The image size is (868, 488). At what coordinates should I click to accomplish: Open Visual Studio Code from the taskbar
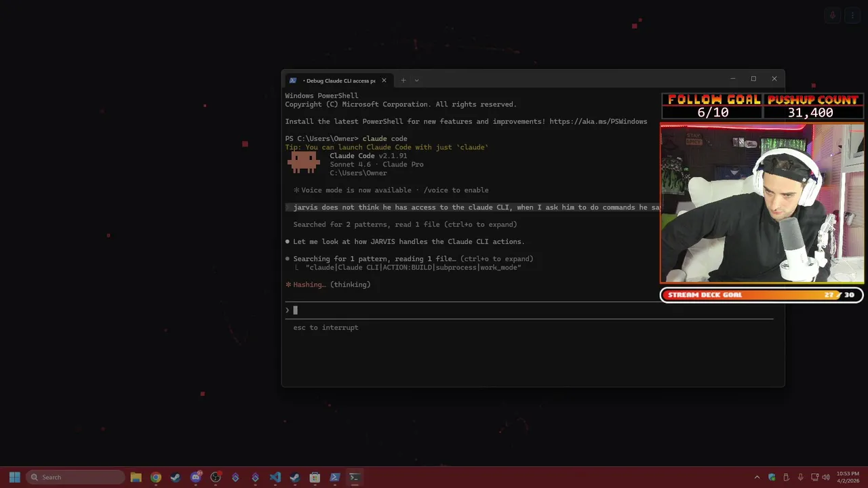pyautogui.click(x=275, y=477)
